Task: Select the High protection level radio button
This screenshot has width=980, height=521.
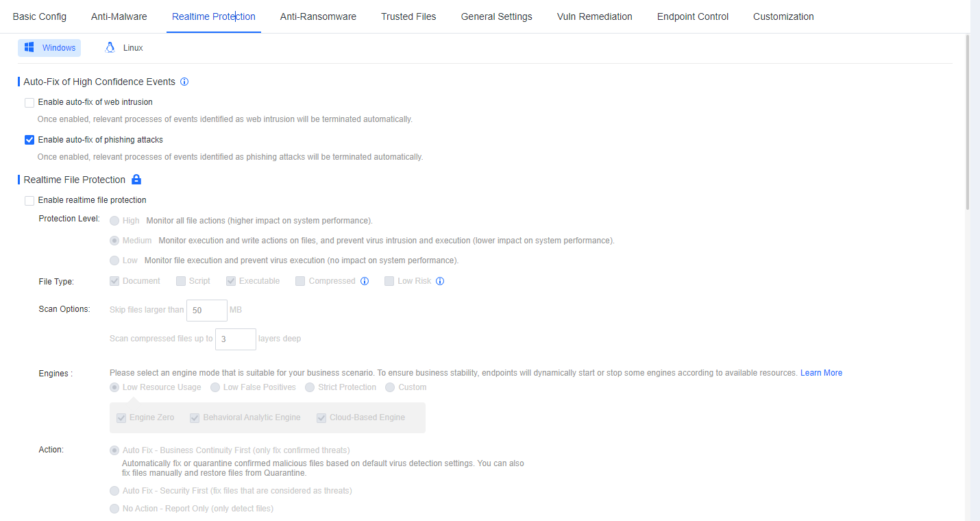Action: [114, 221]
